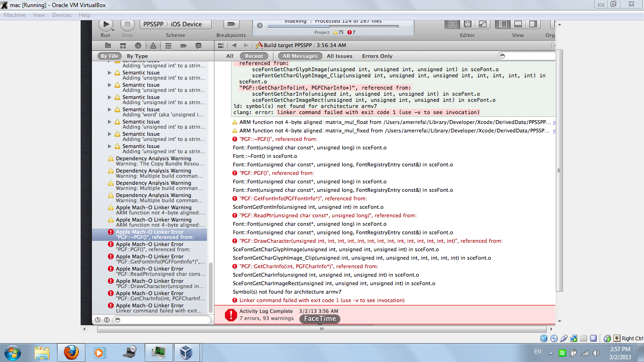Click the Run button in Xcode toolbar
Screen dimensions: 644x362
[x=106, y=25]
